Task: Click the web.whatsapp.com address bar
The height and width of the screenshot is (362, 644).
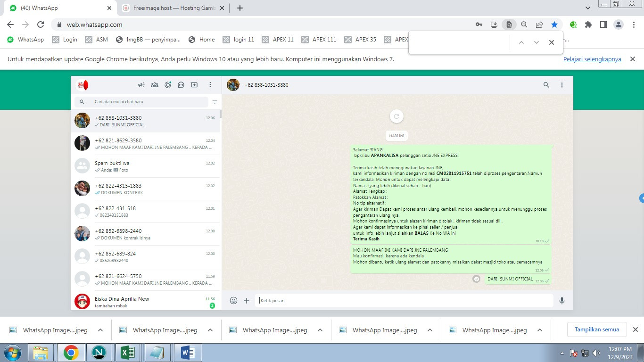Action: 264,25
